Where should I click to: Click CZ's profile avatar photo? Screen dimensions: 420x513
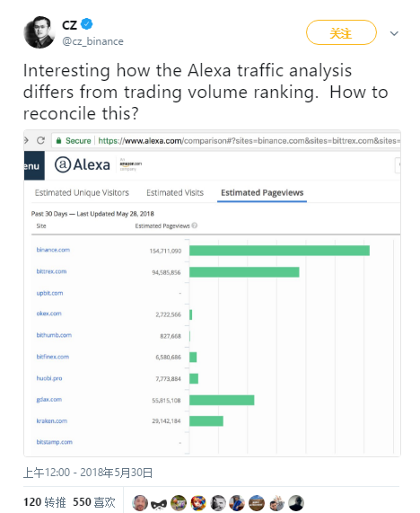(x=39, y=32)
